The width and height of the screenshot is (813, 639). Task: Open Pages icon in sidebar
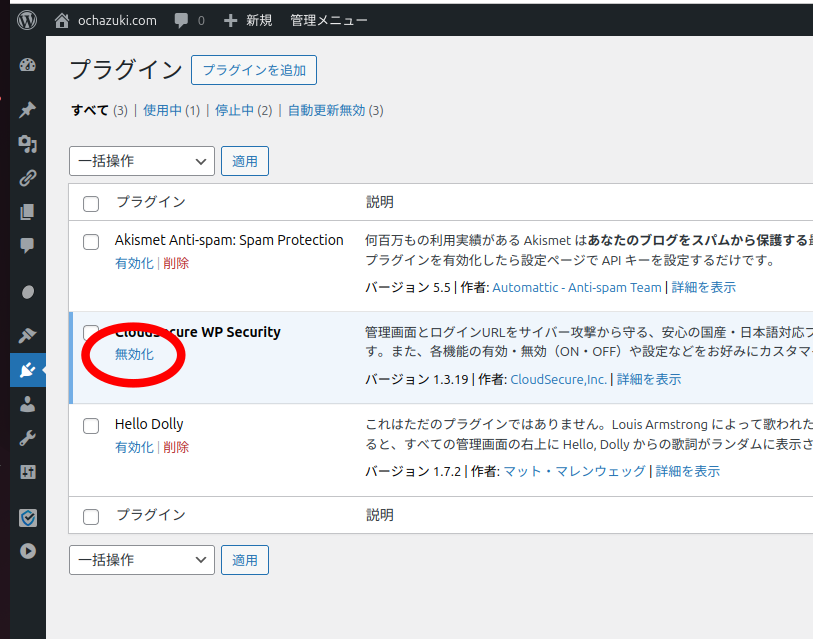tap(28, 212)
